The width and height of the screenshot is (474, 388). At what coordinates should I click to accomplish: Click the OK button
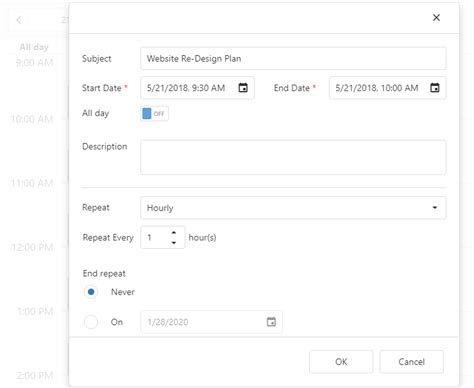click(341, 362)
